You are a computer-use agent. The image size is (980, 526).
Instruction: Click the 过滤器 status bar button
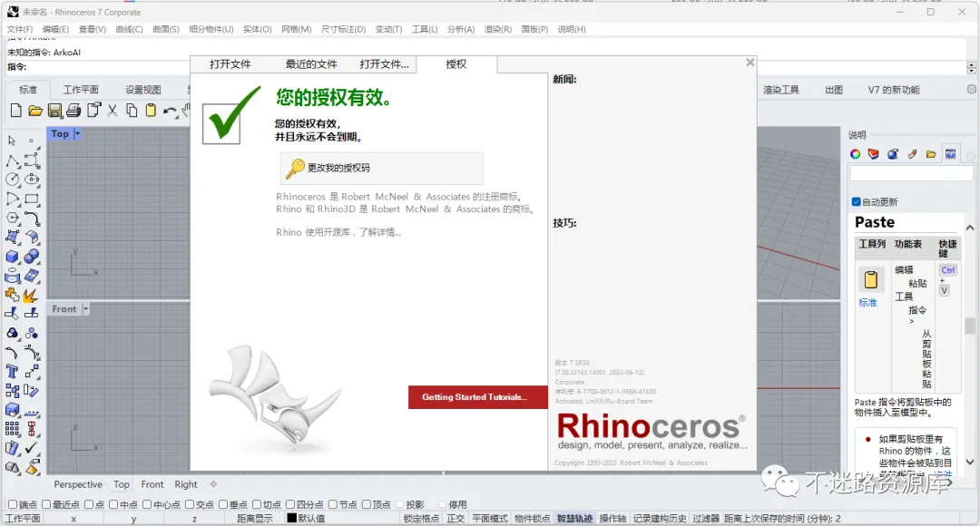[x=706, y=519]
